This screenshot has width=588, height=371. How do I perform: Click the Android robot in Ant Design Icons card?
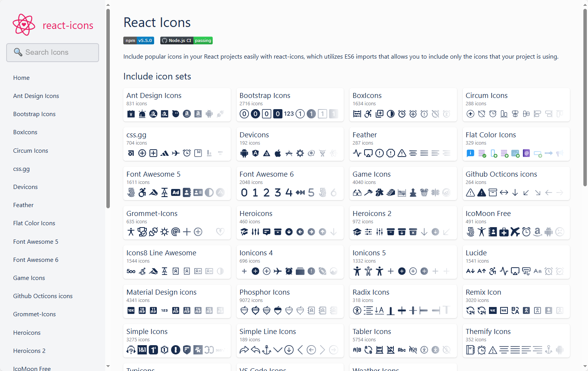tap(209, 114)
